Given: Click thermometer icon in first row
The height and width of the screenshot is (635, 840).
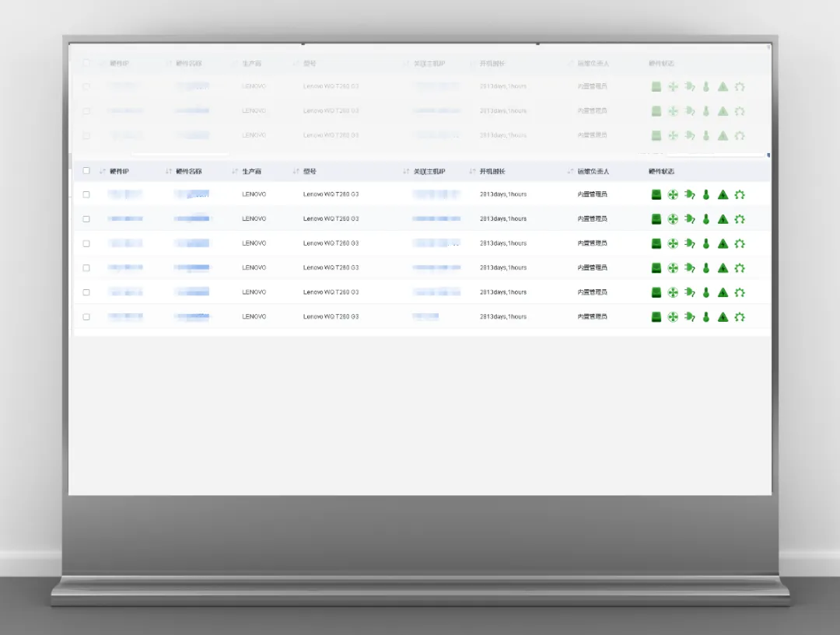Looking at the screenshot, I should (706, 194).
